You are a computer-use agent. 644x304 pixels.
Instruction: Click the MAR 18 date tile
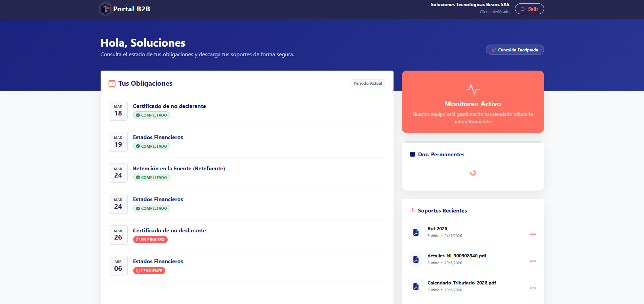[118, 111]
